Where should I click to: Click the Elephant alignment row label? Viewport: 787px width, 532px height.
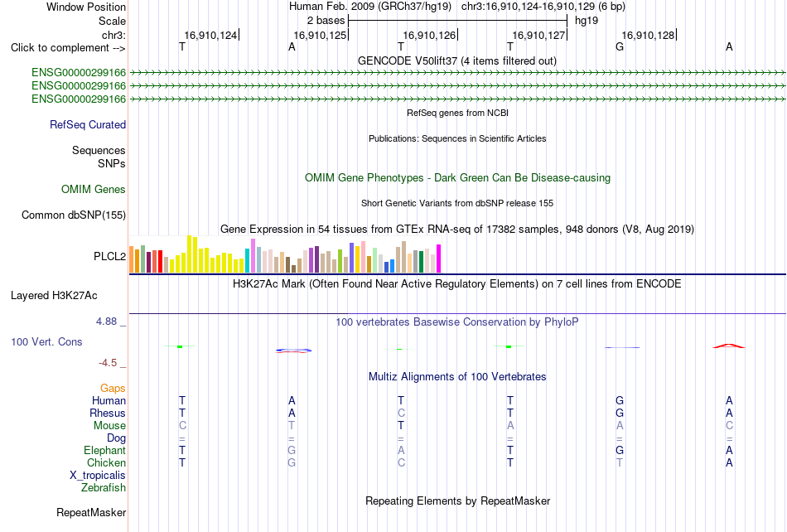click(x=104, y=450)
